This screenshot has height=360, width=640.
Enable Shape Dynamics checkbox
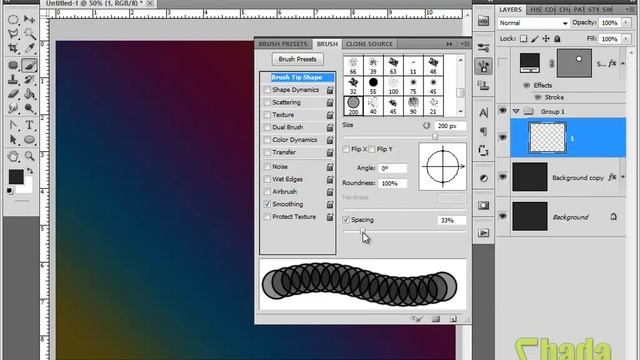coord(267,90)
